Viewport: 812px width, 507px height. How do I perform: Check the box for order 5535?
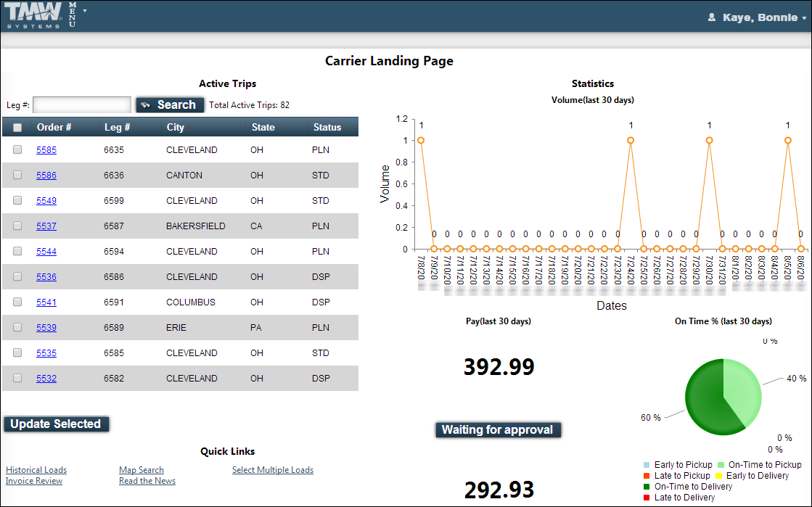tap(17, 353)
